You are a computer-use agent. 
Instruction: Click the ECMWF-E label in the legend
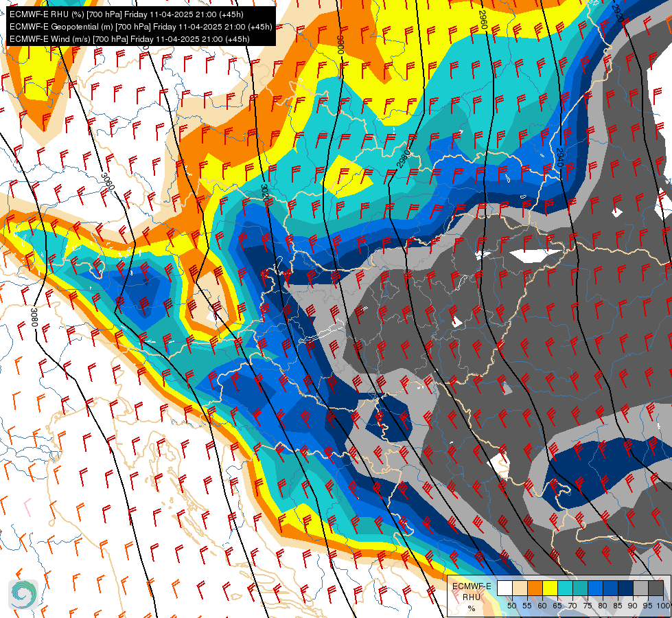tap(472, 586)
